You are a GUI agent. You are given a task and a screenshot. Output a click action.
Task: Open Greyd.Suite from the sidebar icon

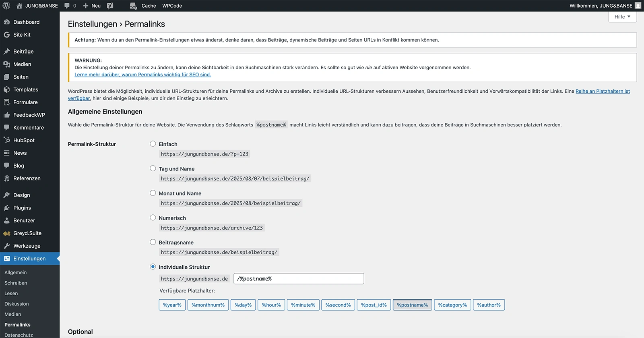pos(7,233)
